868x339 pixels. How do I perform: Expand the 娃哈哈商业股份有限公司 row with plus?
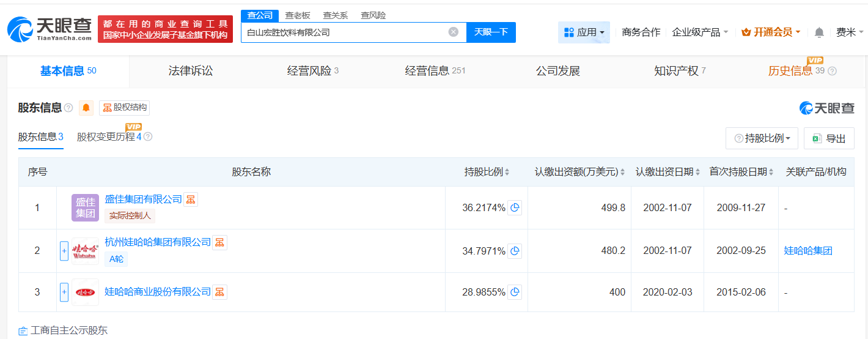click(x=64, y=292)
